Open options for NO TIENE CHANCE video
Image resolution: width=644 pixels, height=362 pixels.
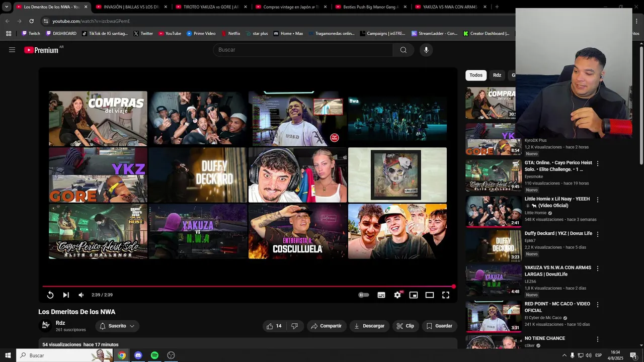(x=598, y=339)
